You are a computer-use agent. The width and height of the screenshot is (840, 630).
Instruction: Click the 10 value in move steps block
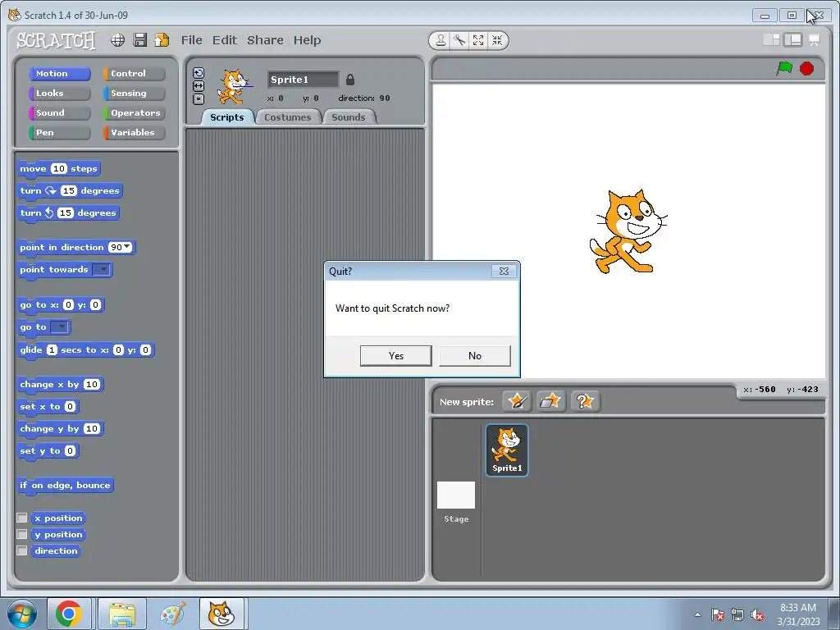pyautogui.click(x=58, y=169)
